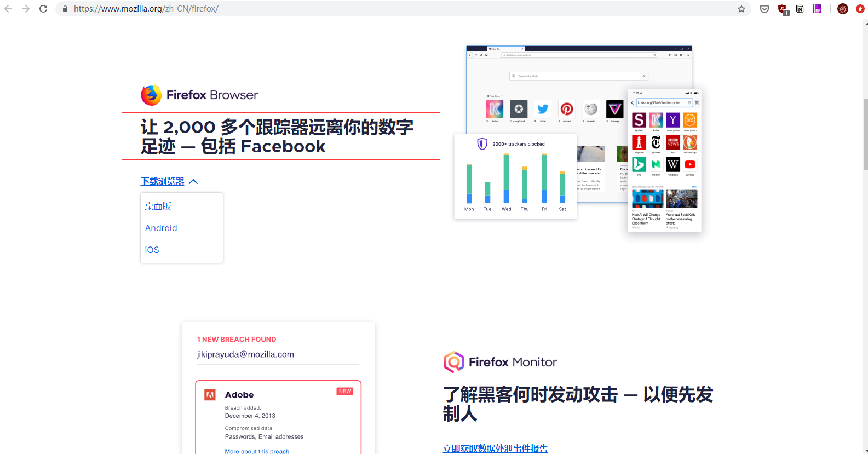Click the 1 NEW BREACH FOUND text
Screen dimensions: 868x454
237,340
